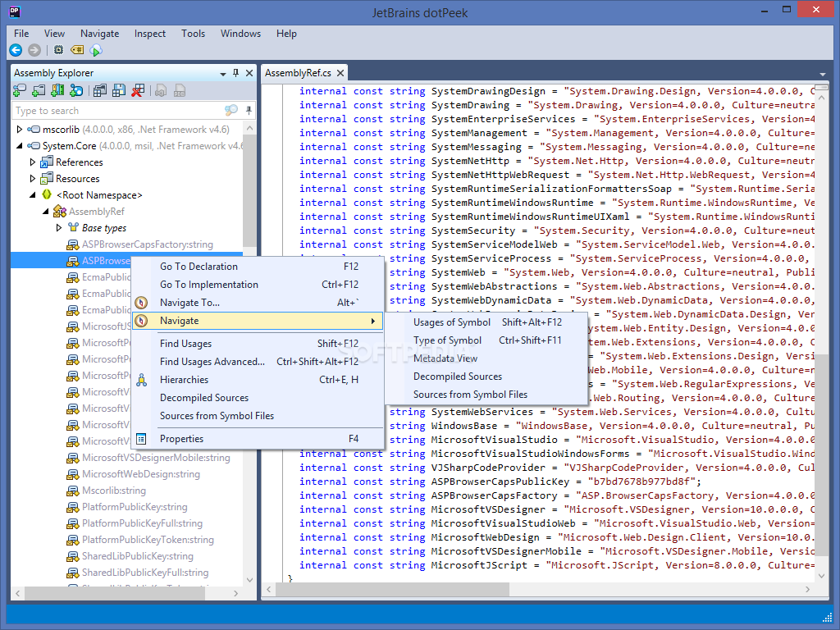Expand the References node
This screenshot has width=840, height=630.
coord(32,162)
